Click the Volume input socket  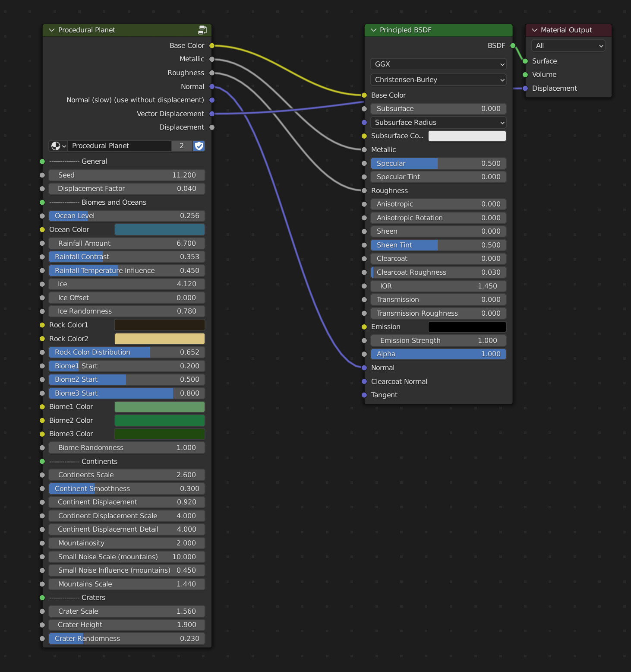(x=525, y=74)
